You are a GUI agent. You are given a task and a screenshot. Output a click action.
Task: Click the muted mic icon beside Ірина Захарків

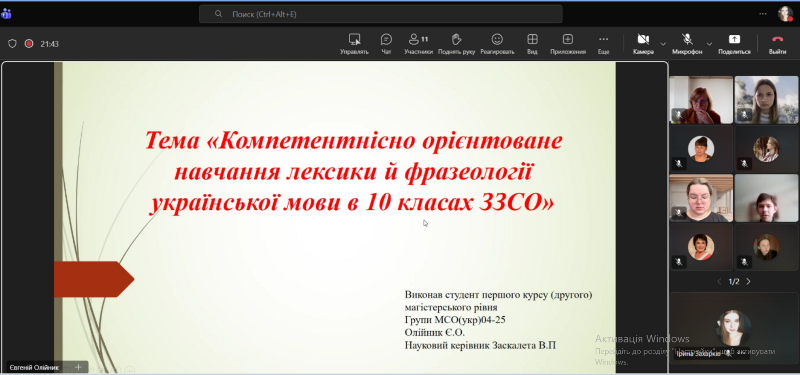click(729, 354)
